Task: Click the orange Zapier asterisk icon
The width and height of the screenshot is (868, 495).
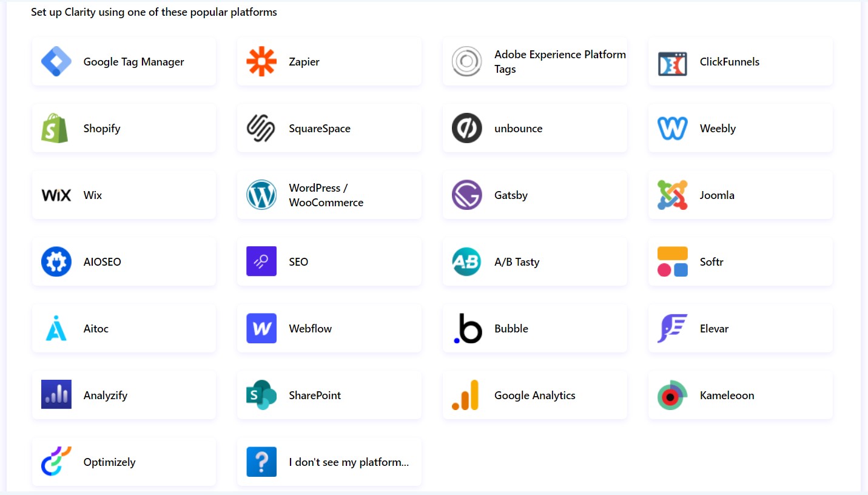Action: [261, 61]
